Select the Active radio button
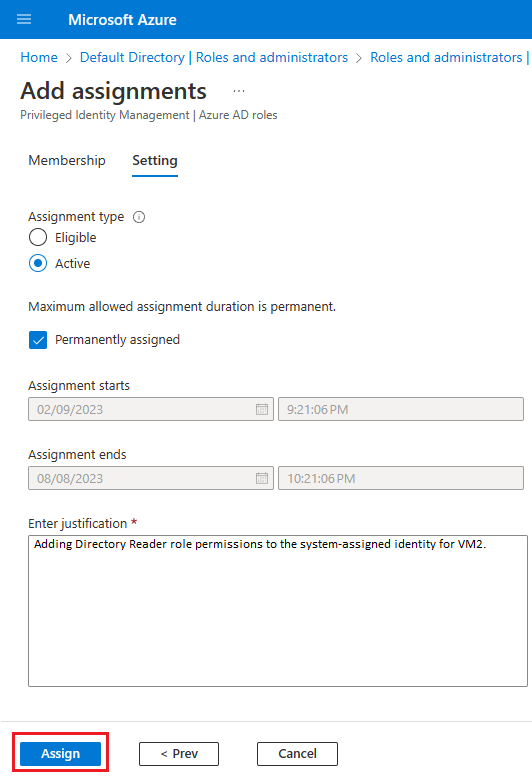The width and height of the screenshot is (532, 784). tap(38, 264)
